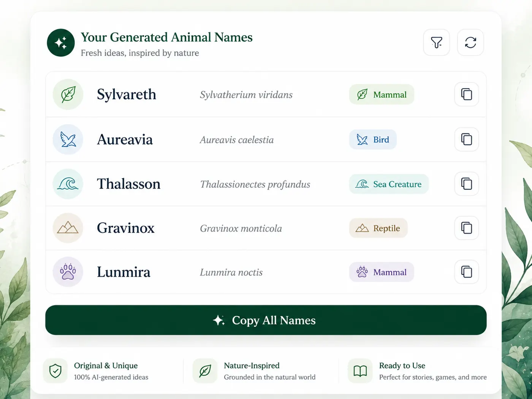Copy the Sylvareth name
Screen dimensions: 532x399
coord(467,94)
